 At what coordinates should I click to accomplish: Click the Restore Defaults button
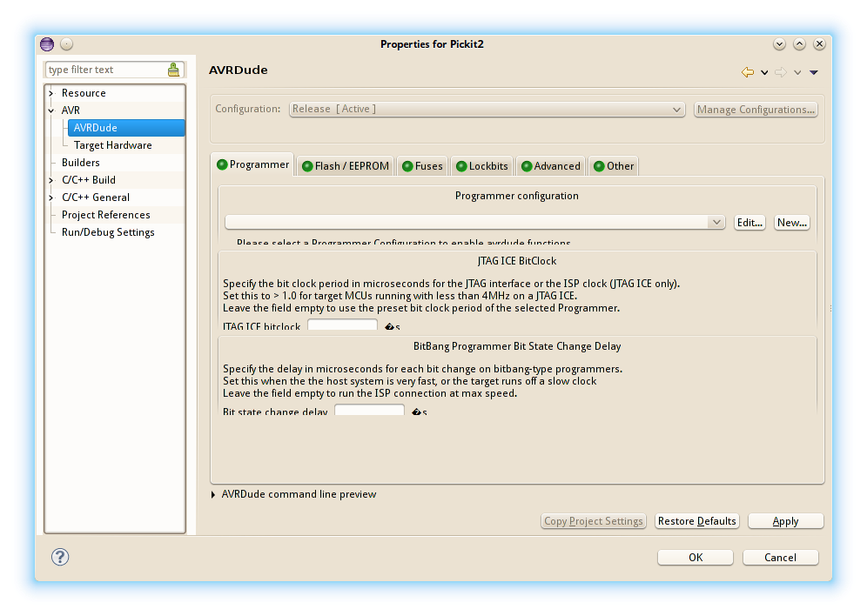[696, 521]
